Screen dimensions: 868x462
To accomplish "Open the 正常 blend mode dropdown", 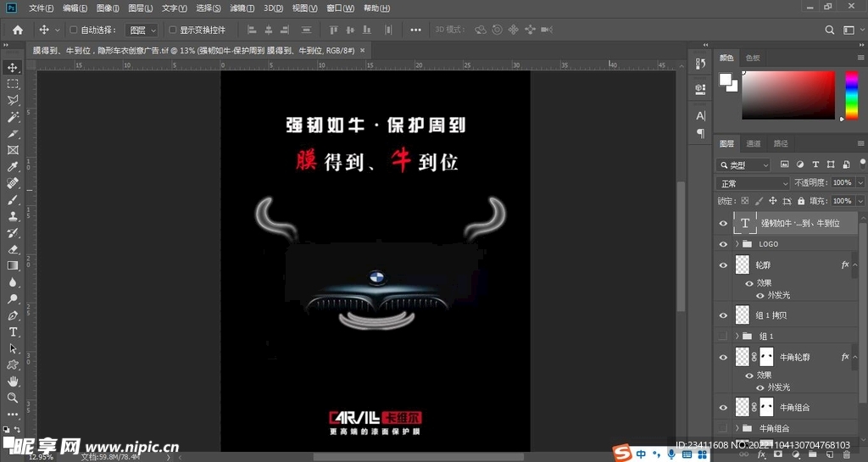I will (753, 183).
